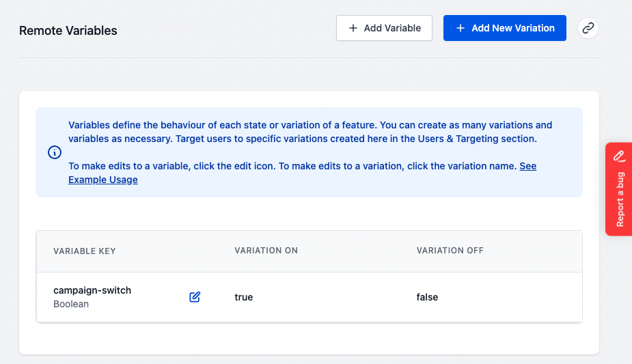Click the edit icon beside campaign-switch
The image size is (632, 364).
pos(195,297)
